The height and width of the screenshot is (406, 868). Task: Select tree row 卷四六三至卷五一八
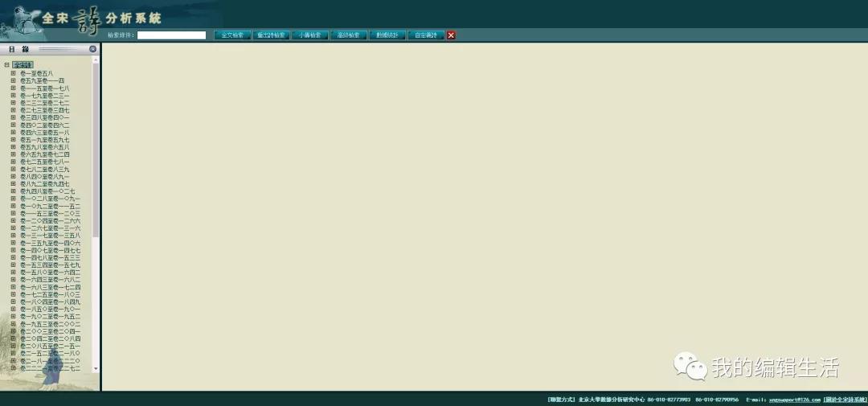click(x=45, y=133)
